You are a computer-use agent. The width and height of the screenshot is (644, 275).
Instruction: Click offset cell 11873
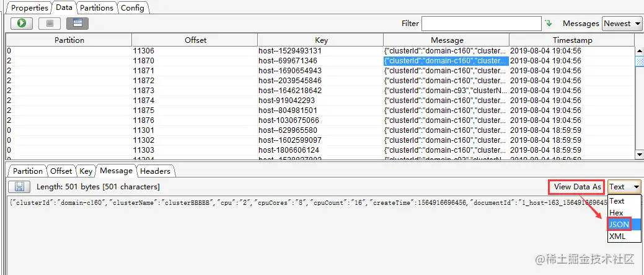coord(195,91)
